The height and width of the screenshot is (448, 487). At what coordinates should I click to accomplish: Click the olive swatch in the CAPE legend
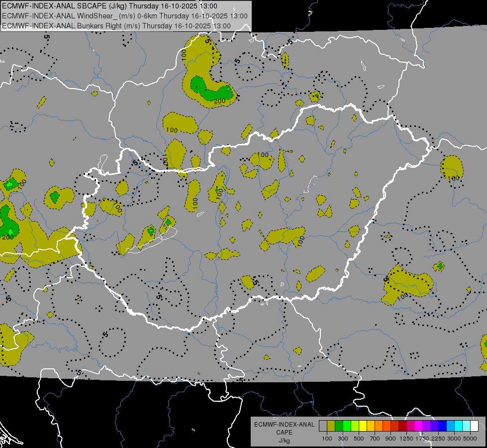click(331, 426)
